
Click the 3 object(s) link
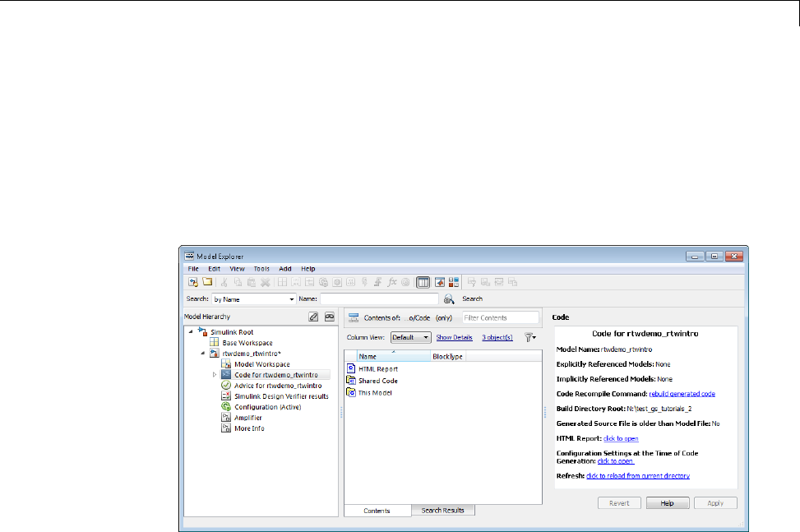coord(497,337)
